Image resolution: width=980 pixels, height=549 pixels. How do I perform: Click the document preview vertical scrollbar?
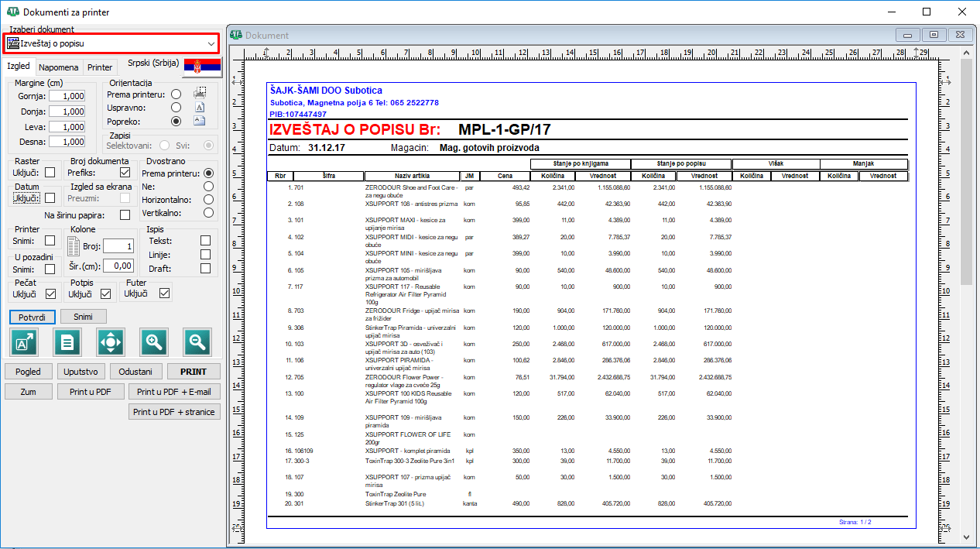[965, 294]
